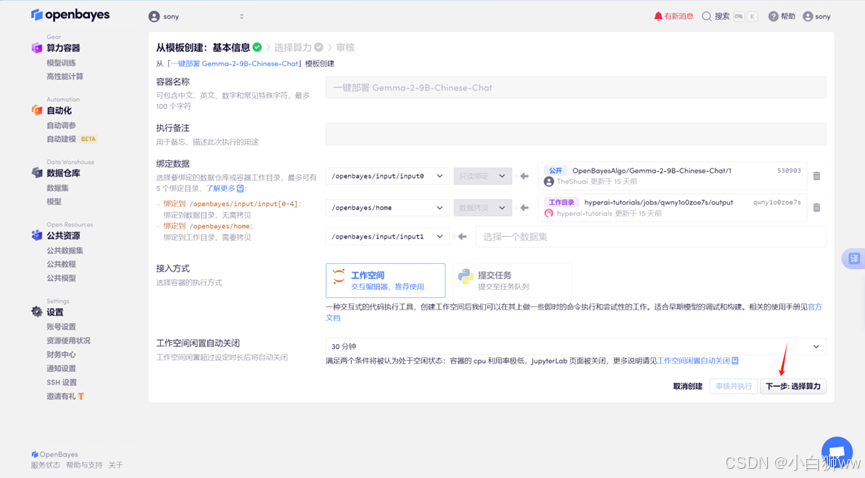The width and height of the screenshot is (865, 478).
Task: Open 公共数据集 in the sidebar
Action: click(65, 251)
